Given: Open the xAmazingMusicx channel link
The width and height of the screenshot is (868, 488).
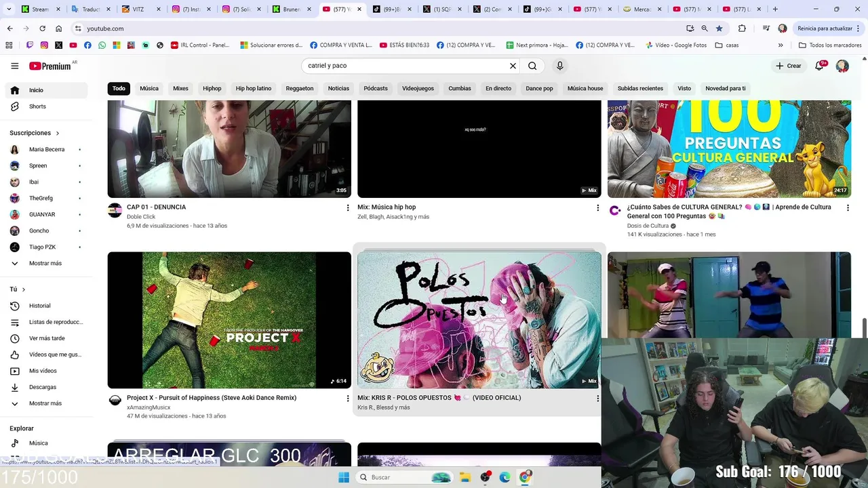Looking at the screenshot, I should (149, 407).
